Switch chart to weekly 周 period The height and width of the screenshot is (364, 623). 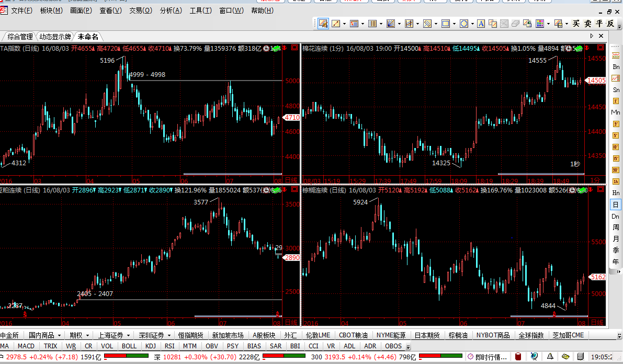(616, 227)
